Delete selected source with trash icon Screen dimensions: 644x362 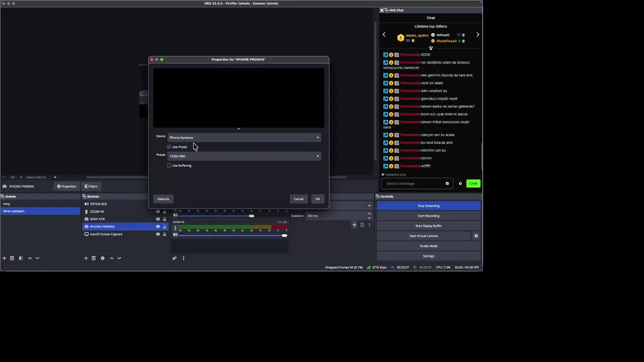point(94,258)
